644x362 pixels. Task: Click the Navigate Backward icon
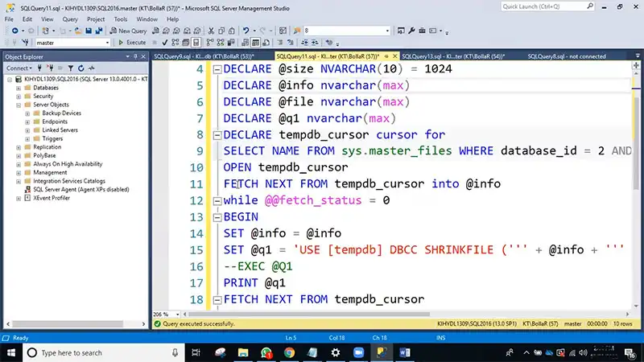coord(14,31)
